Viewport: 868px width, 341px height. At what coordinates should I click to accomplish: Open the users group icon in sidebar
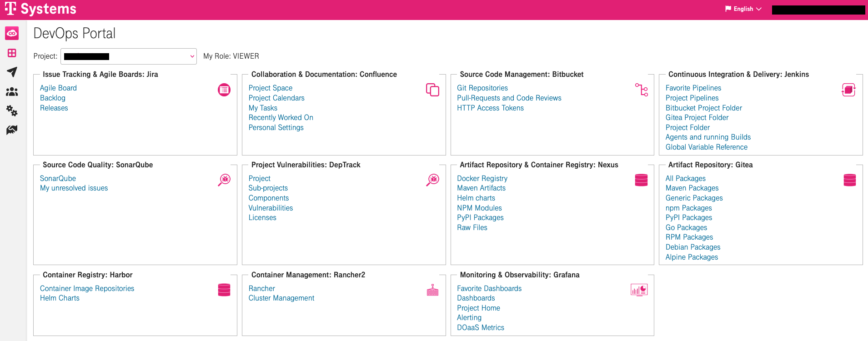click(12, 92)
